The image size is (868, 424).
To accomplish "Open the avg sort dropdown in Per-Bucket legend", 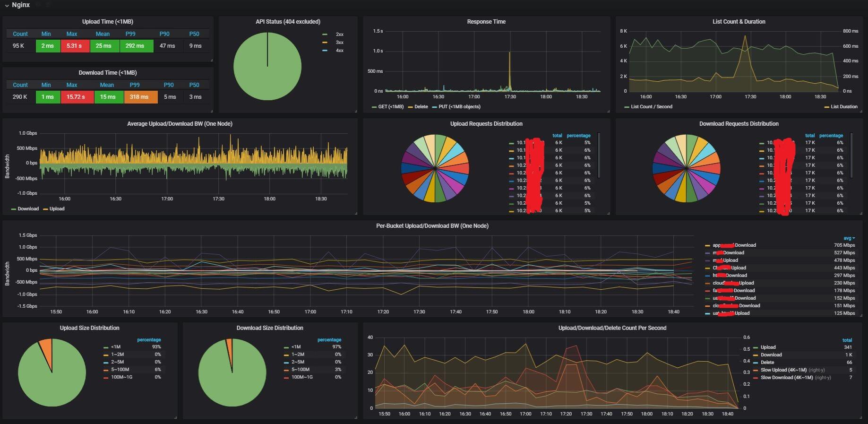I will point(849,238).
